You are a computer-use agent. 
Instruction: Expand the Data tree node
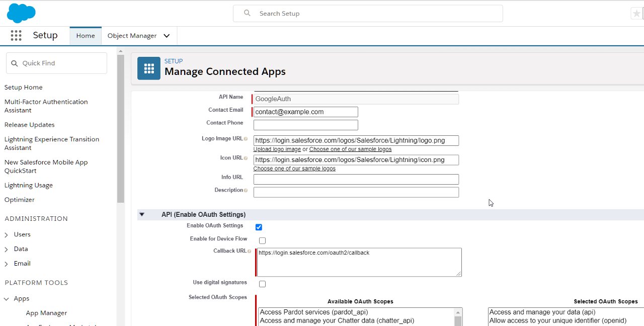tap(7, 250)
